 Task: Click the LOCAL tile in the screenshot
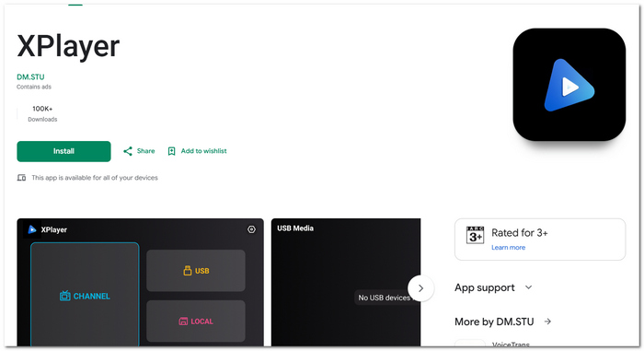click(196, 321)
